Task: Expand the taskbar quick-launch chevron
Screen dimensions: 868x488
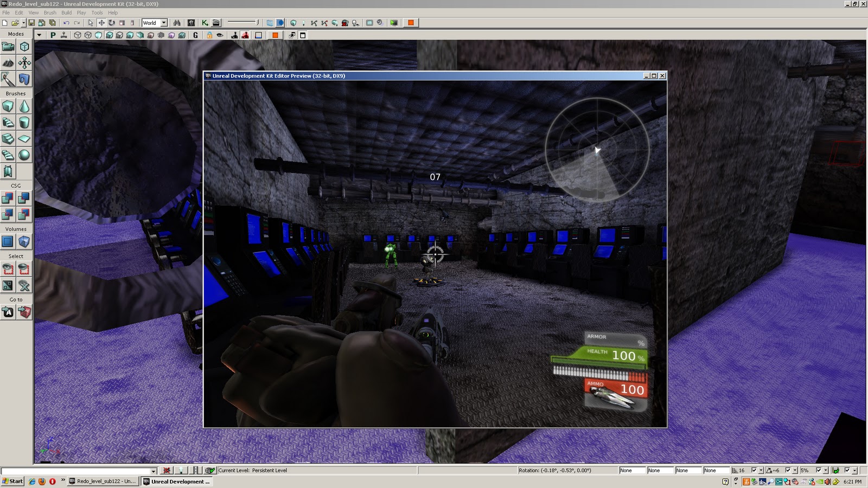Action: [63, 480]
